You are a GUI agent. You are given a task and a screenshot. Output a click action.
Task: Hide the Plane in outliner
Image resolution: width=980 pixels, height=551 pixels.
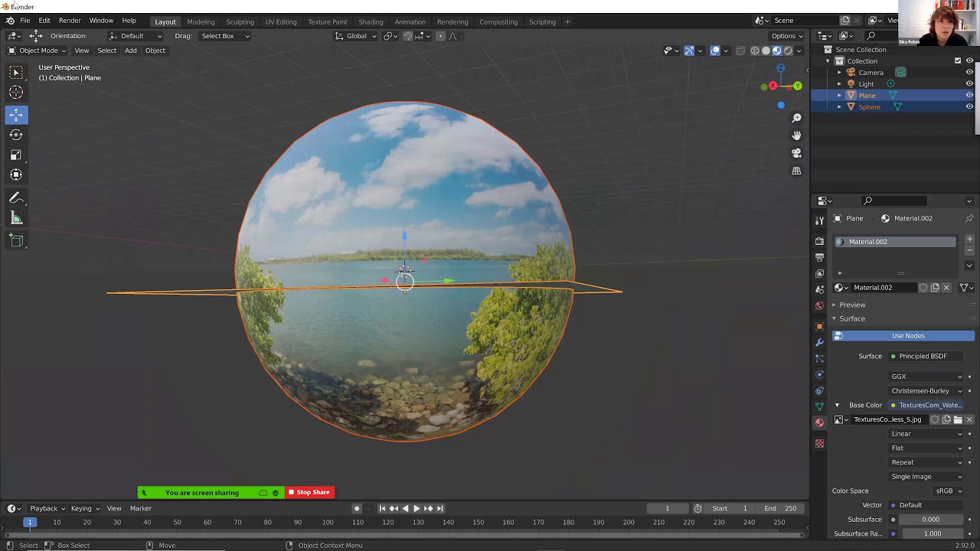click(969, 96)
